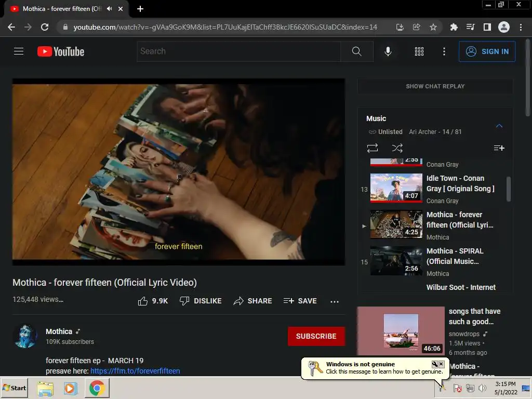Open the ffm.to/foreverfifteen presave link

point(135,371)
